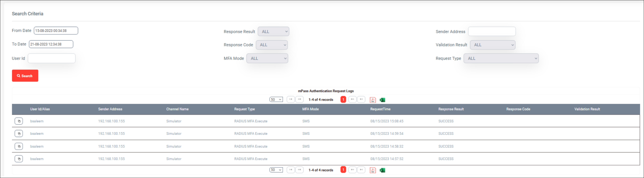Sort by Sender Address column header
Image resolution: width=644 pixels, height=178 pixels.
pyautogui.click(x=110, y=109)
